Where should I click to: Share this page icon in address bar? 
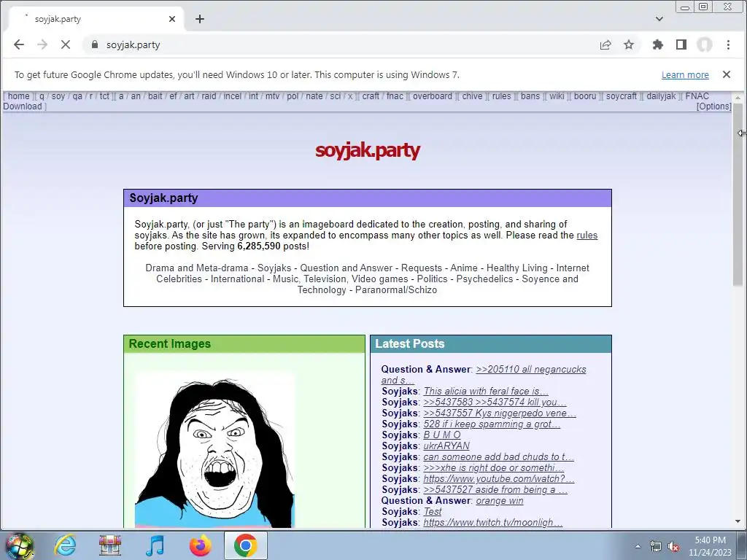pyautogui.click(x=605, y=44)
